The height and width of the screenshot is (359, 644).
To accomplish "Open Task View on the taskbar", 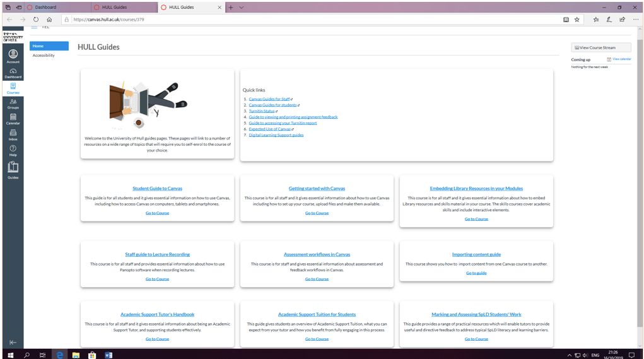I will pyautogui.click(x=42, y=355).
